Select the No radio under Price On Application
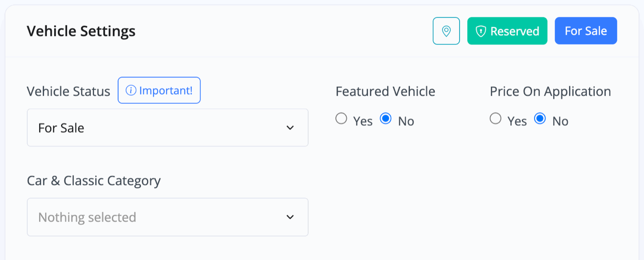 tap(540, 119)
